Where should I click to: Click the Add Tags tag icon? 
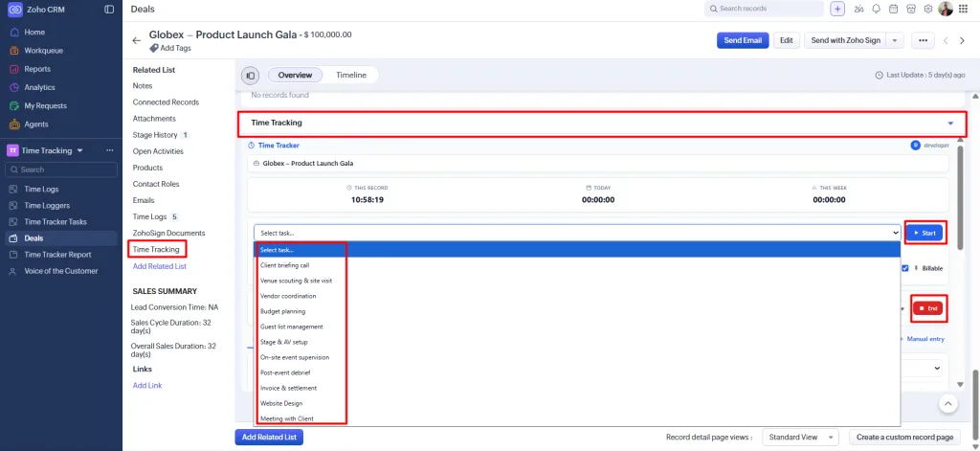154,48
